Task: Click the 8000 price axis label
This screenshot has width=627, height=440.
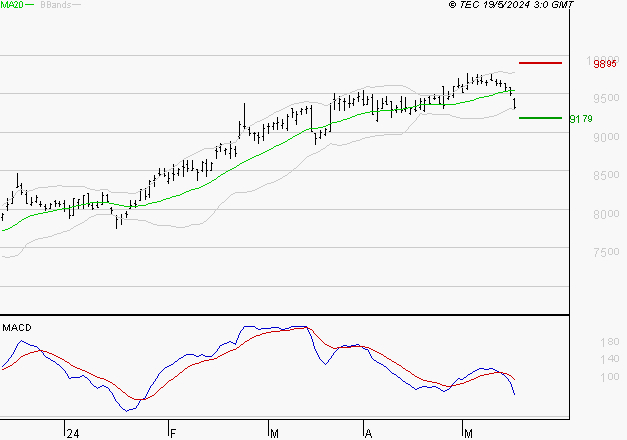Action: coord(606,214)
